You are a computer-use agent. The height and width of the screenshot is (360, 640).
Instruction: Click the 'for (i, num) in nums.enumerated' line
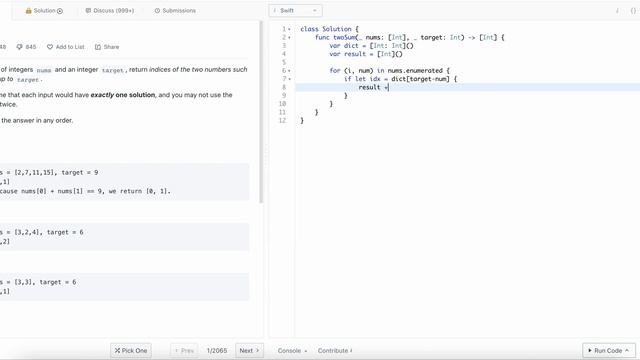point(389,71)
